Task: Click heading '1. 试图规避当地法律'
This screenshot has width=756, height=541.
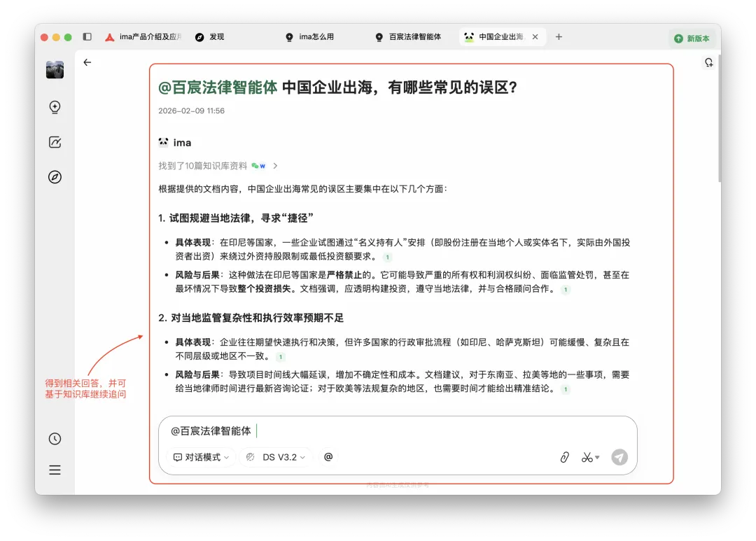Action: [236, 218]
